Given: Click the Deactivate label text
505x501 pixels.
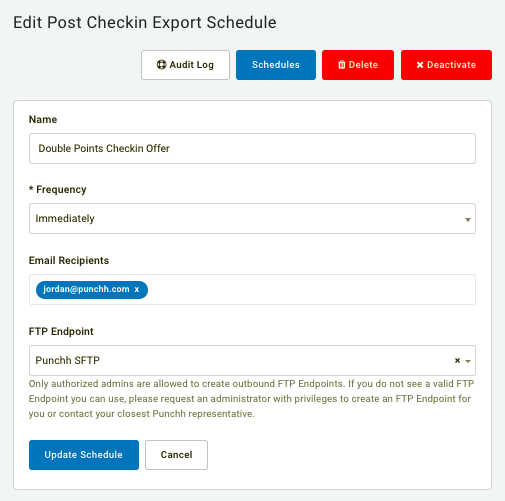Looking at the screenshot, I should (x=451, y=65).
